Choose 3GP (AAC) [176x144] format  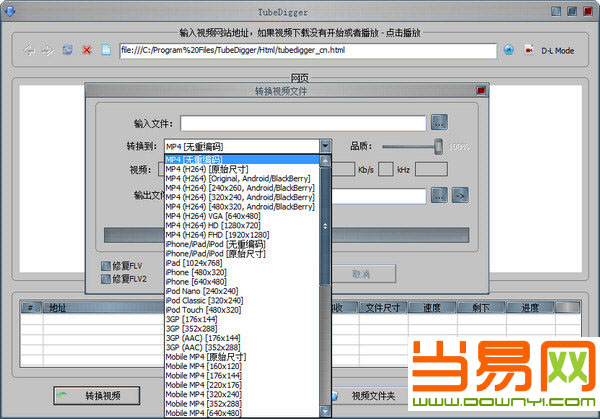(242, 338)
